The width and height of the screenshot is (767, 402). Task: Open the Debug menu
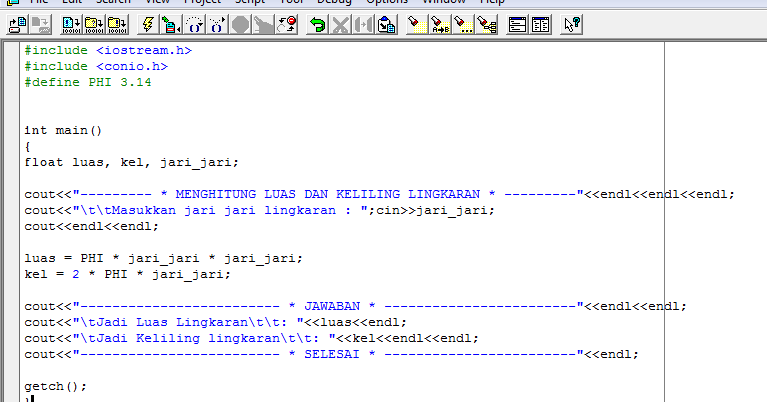[334, 2]
